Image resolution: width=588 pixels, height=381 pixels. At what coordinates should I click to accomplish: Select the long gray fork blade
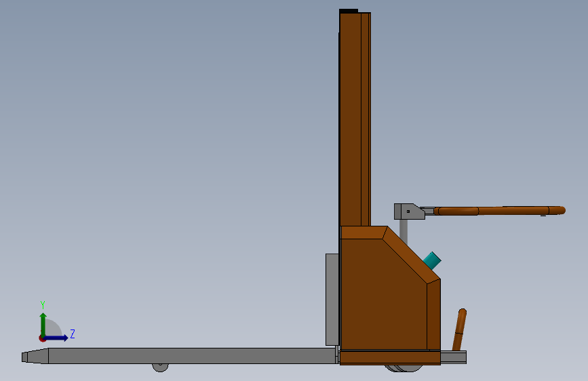point(192,355)
